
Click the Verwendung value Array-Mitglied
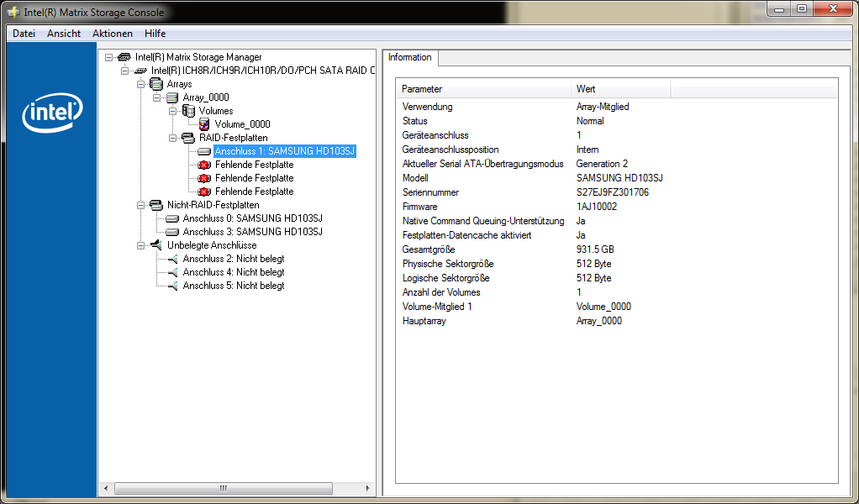point(603,107)
